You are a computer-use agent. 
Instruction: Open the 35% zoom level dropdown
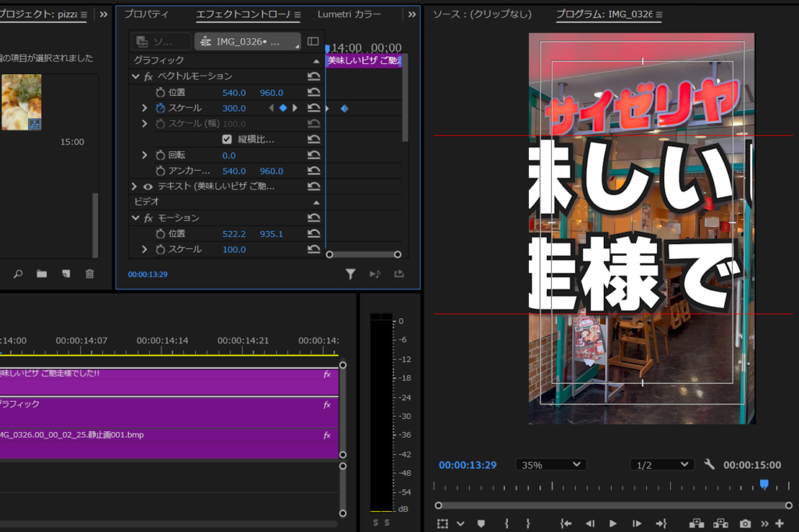[x=551, y=464]
